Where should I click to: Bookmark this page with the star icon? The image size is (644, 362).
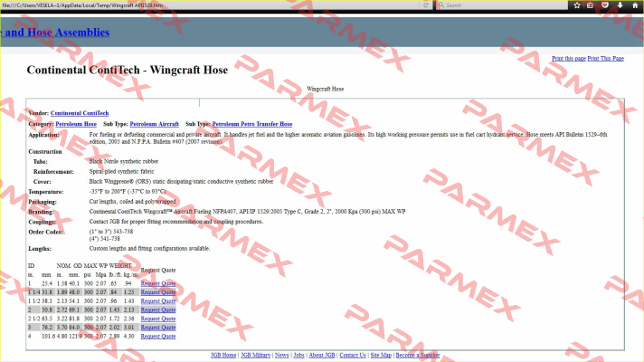point(577,5)
